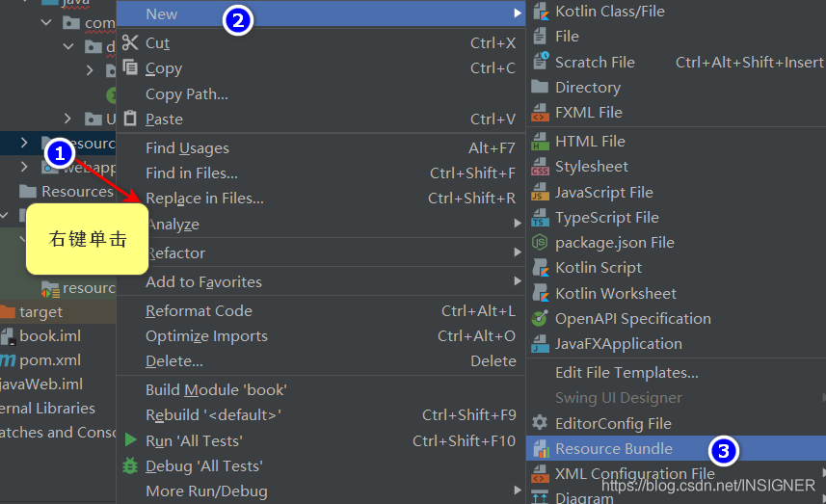Expand the Add to Favorites submenu arrow
The width and height of the screenshot is (826, 504).
(518, 281)
